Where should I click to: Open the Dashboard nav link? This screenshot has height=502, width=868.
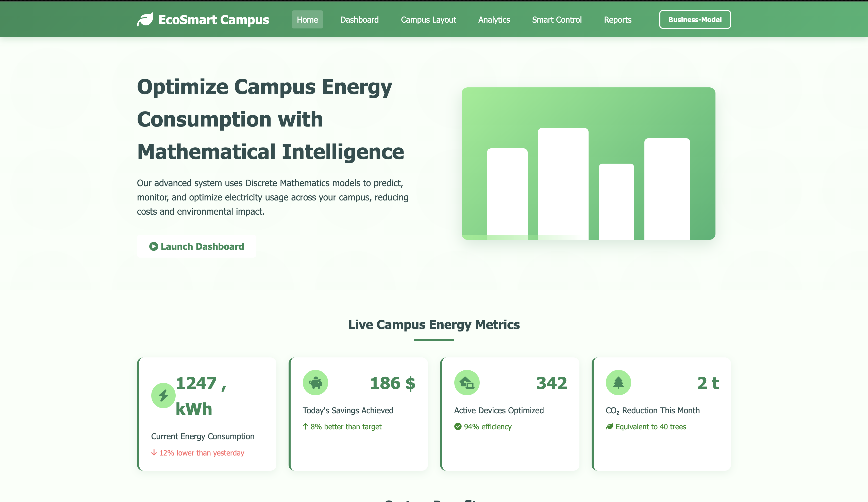point(359,20)
